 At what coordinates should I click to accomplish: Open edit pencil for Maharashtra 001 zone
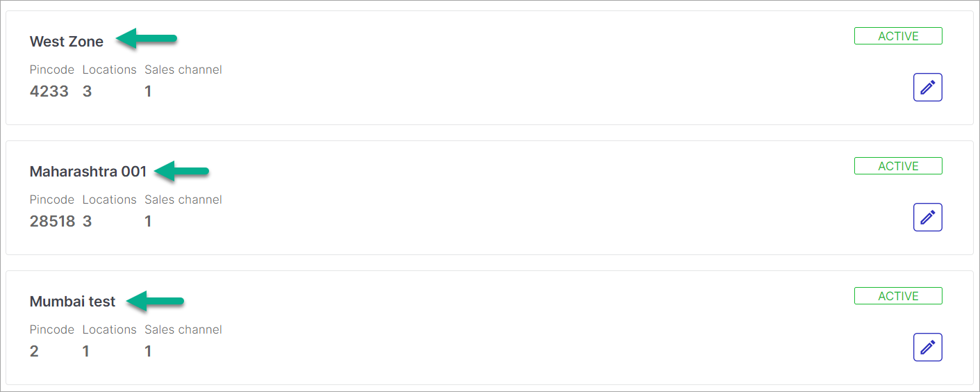click(x=927, y=217)
